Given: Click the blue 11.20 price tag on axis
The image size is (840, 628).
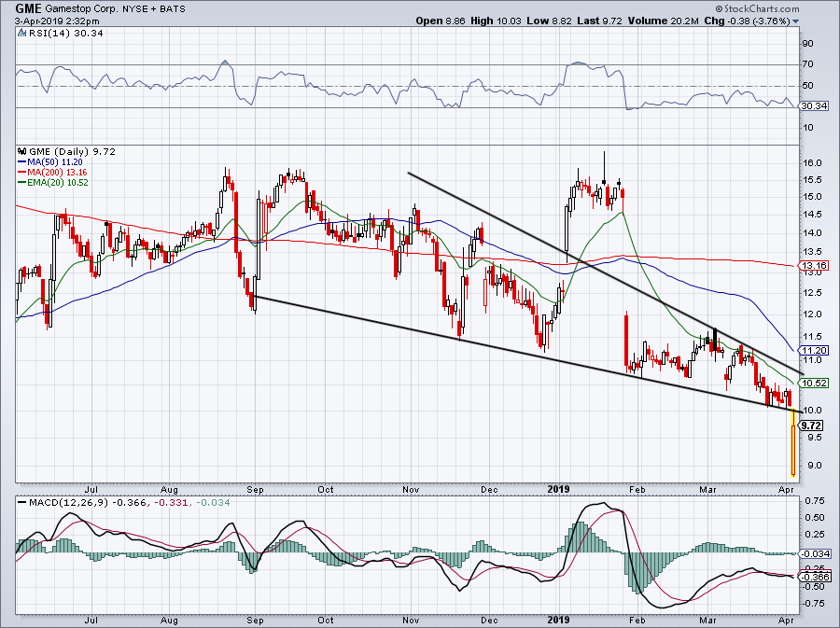Looking at the screenshot, I should point(814,351).
